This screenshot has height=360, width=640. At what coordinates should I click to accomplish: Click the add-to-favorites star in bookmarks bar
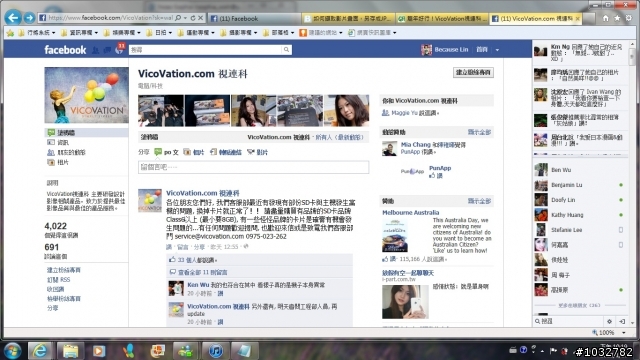[10, 33]
